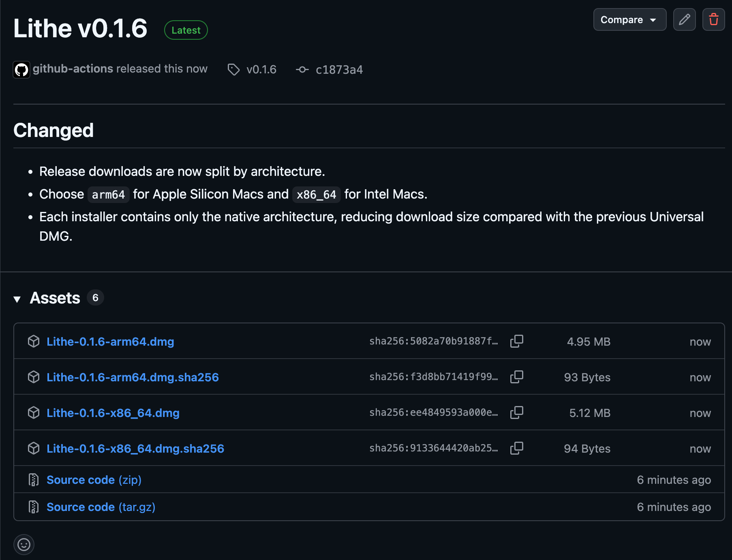Click the arm64 inline code text
This screenshot has width=732, height=560.
click(108, 195)
